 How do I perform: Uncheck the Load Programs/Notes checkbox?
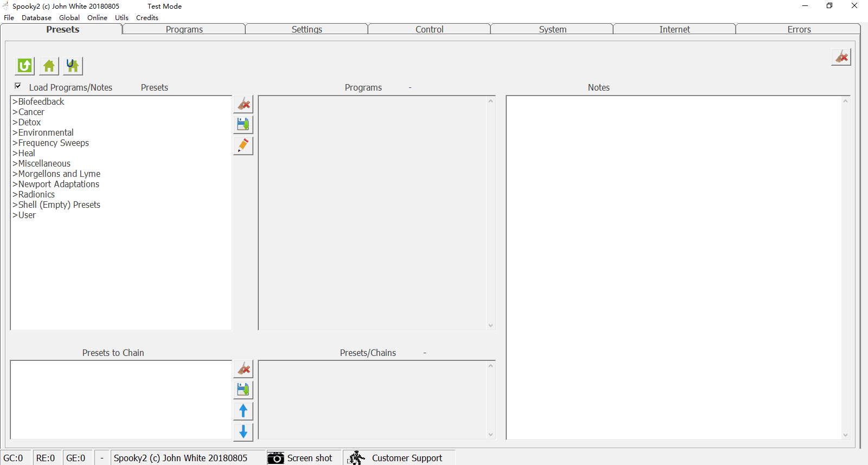coord(18,86)
